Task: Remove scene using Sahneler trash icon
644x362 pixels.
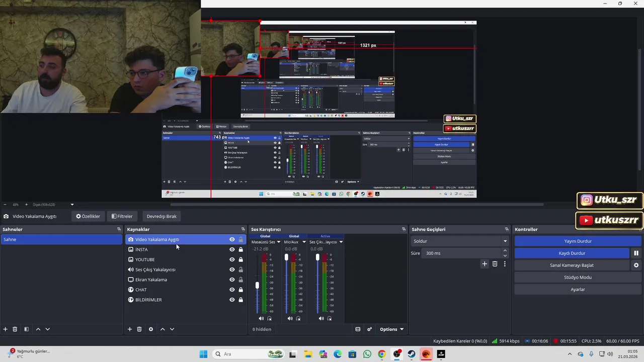Action: 15,329
